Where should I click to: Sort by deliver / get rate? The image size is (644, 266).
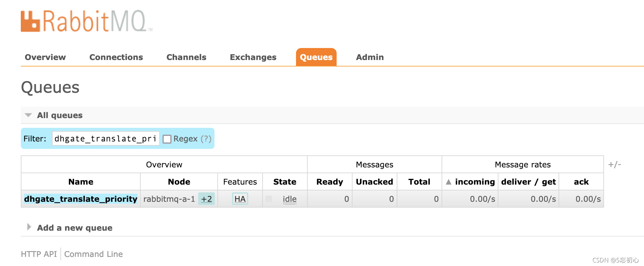click(x=528, y=182)
